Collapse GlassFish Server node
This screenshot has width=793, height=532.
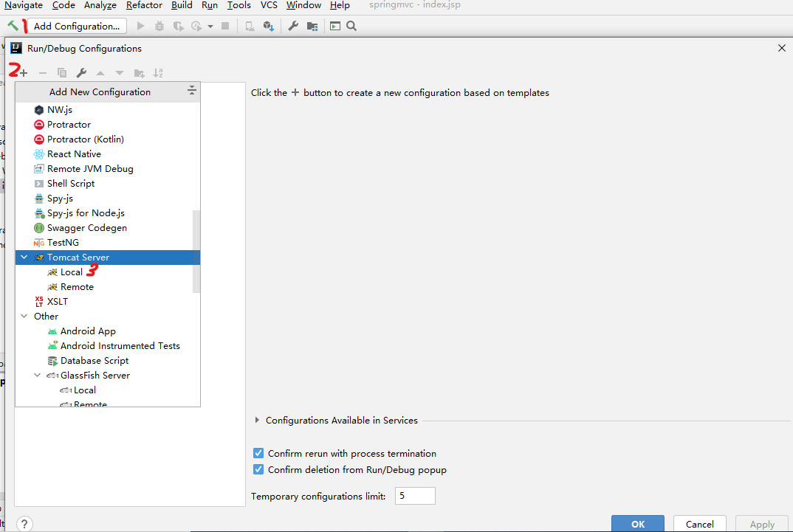click(38, 376)
